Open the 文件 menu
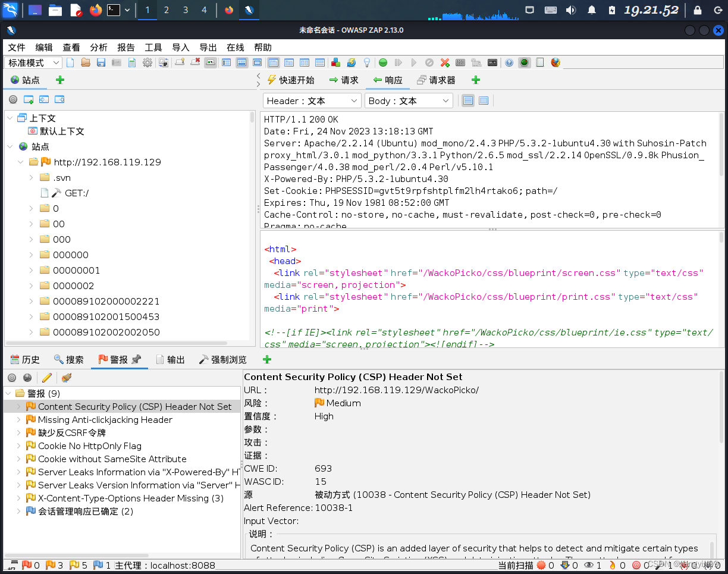Screen dimensions: 728x574 [17, 48]
